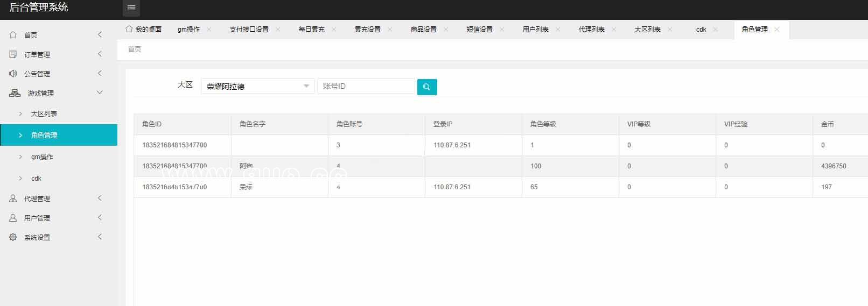The height and width of the screenshot is (306, 868).
Task: Open cdk in the sidebar
Action: click(59, 178)
